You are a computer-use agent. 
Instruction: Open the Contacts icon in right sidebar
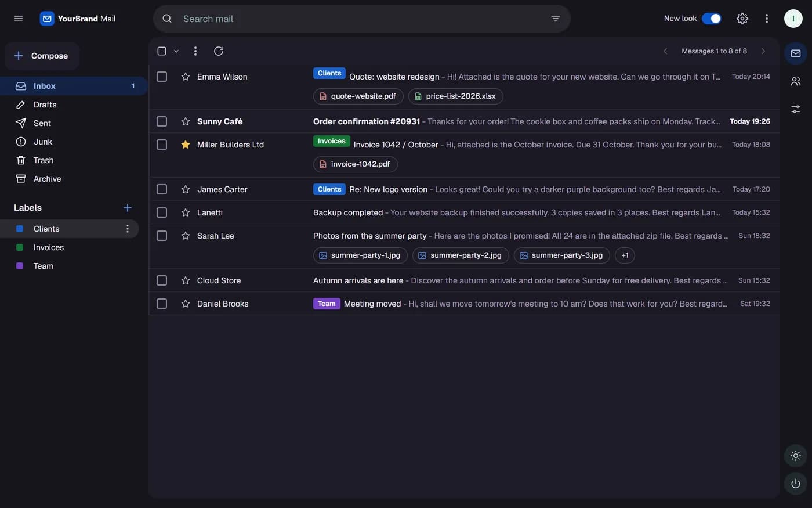point(796,81)
